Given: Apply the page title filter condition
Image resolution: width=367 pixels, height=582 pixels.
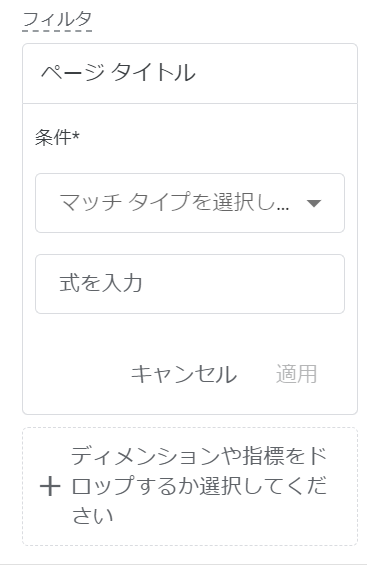Looking at the screenshot, I should (x=296, y=374).
